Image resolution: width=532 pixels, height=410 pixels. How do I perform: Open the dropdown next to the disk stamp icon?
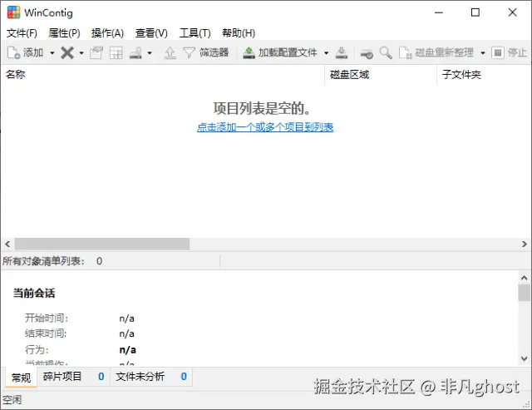[x=150, y=53]
